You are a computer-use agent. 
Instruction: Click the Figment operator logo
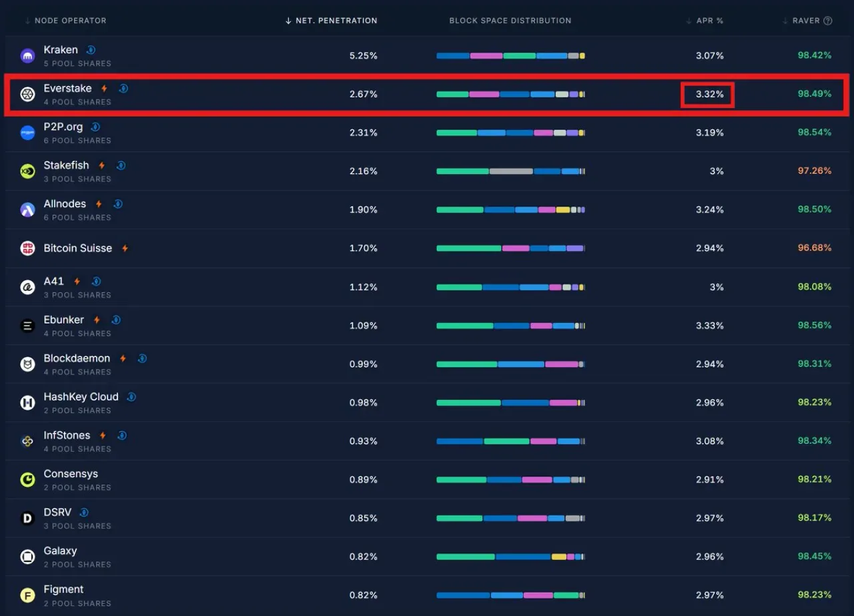[27, 595]
